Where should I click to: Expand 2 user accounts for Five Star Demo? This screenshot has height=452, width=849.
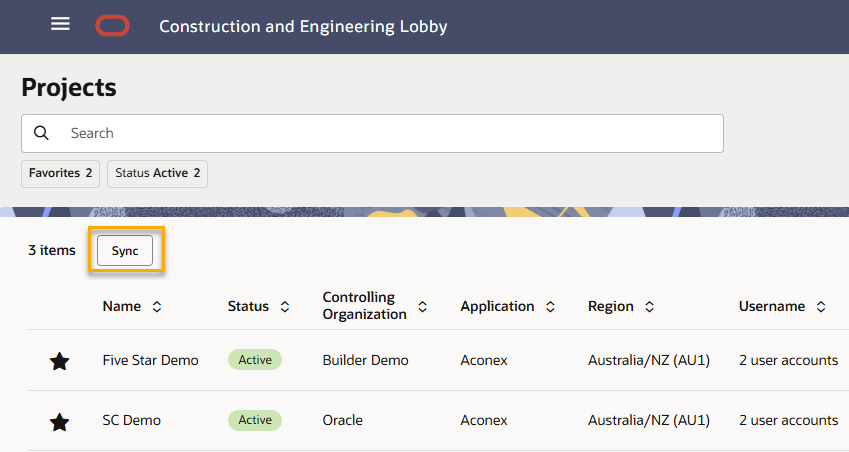coord(788,360)
